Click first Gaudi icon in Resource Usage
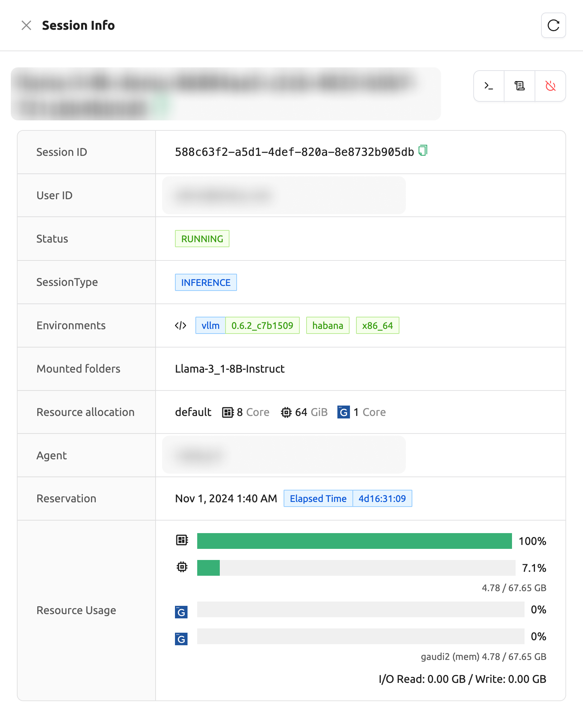 [x=181, y=612]
